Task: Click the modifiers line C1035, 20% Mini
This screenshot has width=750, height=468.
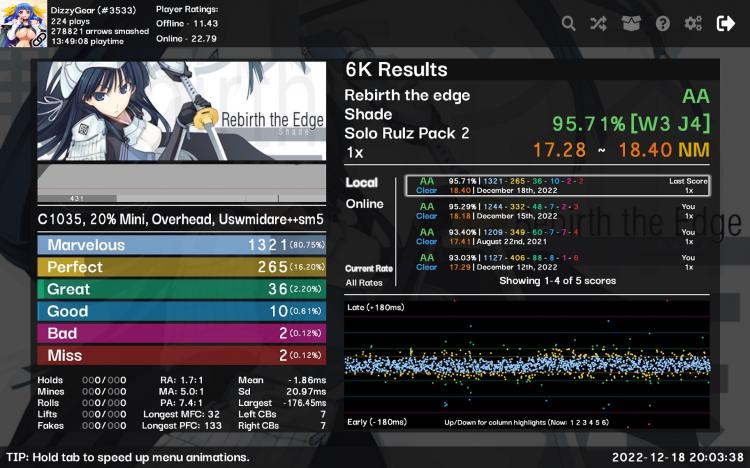Action: click(x=181, y=220)
